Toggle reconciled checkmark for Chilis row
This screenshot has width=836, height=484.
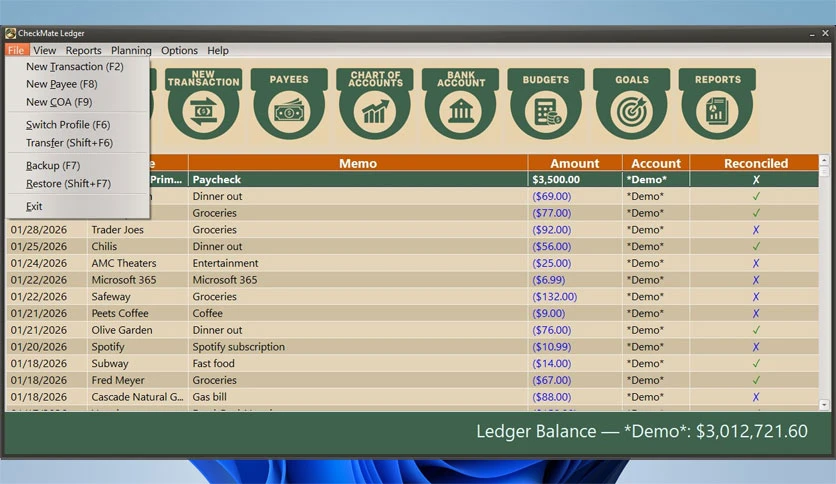point(755,246)
